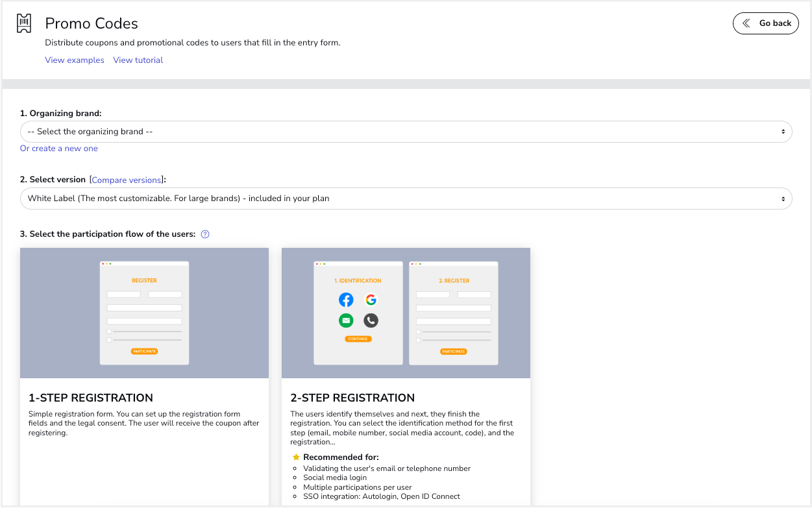
Task: Open the participation flow help icon
Action: 205,234
